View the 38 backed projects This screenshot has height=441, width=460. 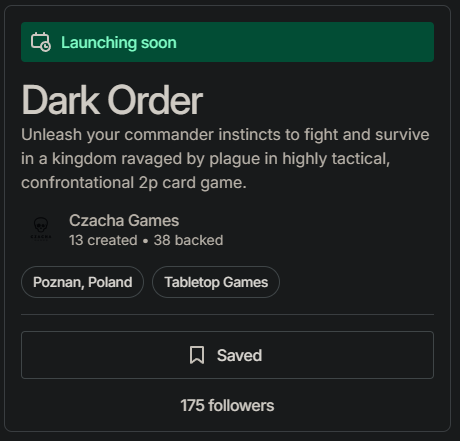coord(188,240)
